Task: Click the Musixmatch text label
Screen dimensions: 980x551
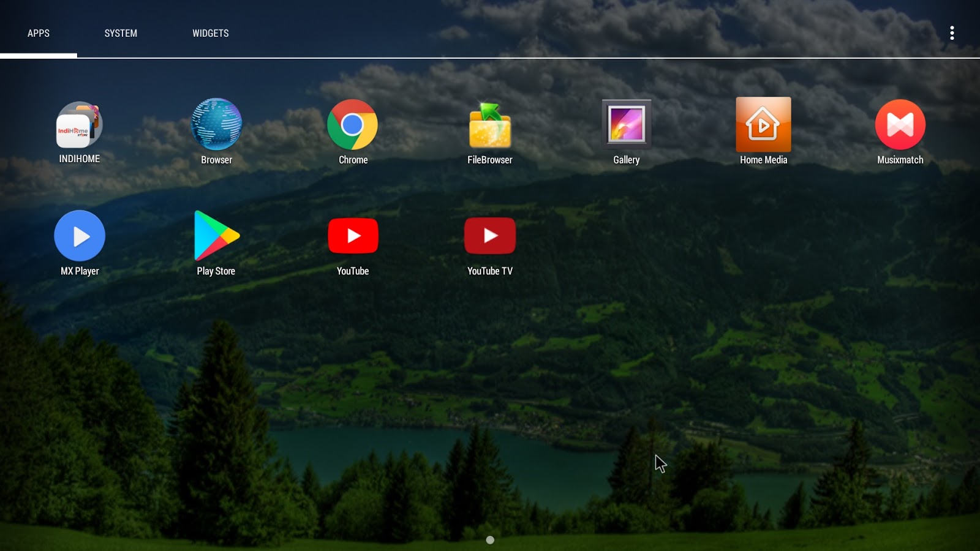Action: (x=900, y=160)
